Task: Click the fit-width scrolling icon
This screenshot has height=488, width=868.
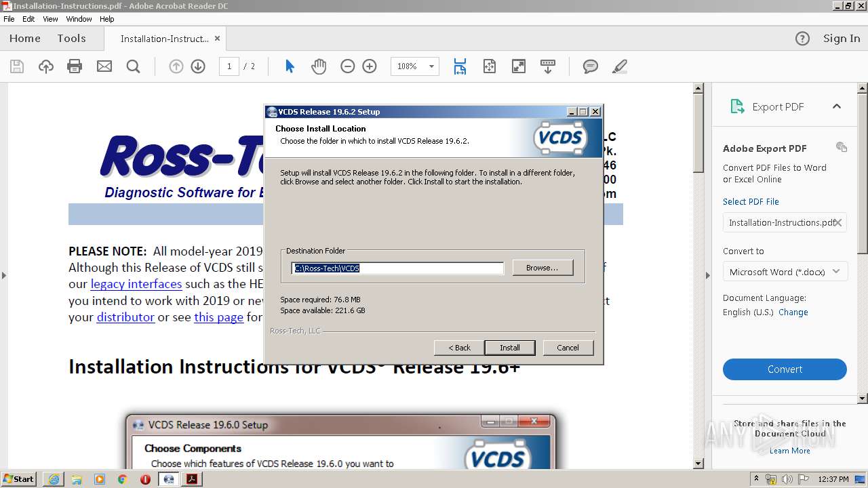Action: click(460, 66)
